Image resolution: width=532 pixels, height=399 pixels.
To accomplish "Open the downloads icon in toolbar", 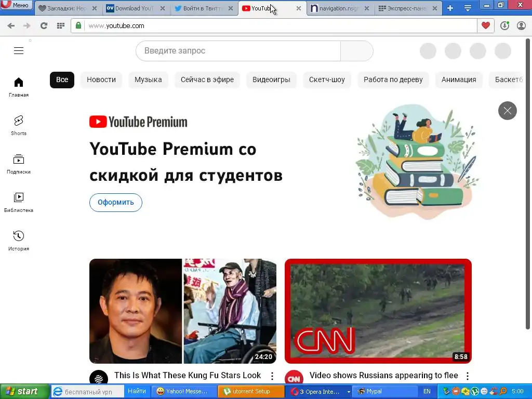I will [504, 26].
